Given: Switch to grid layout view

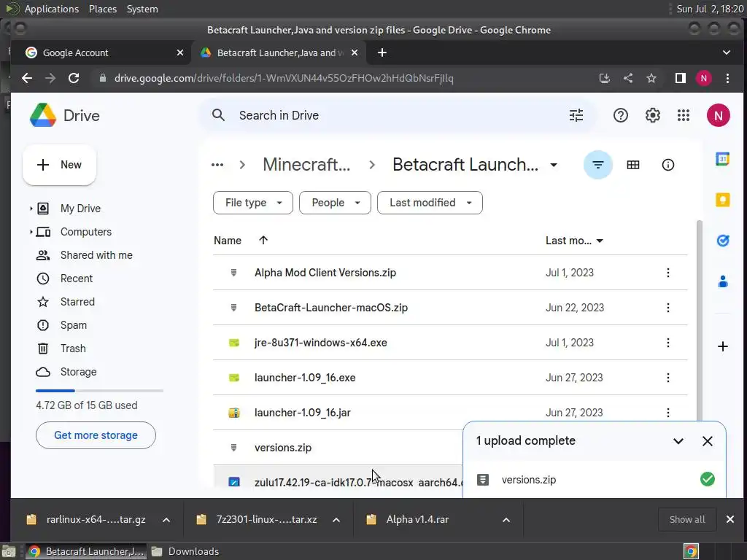Looking at the screenshot, I should [x=633, y=165].
